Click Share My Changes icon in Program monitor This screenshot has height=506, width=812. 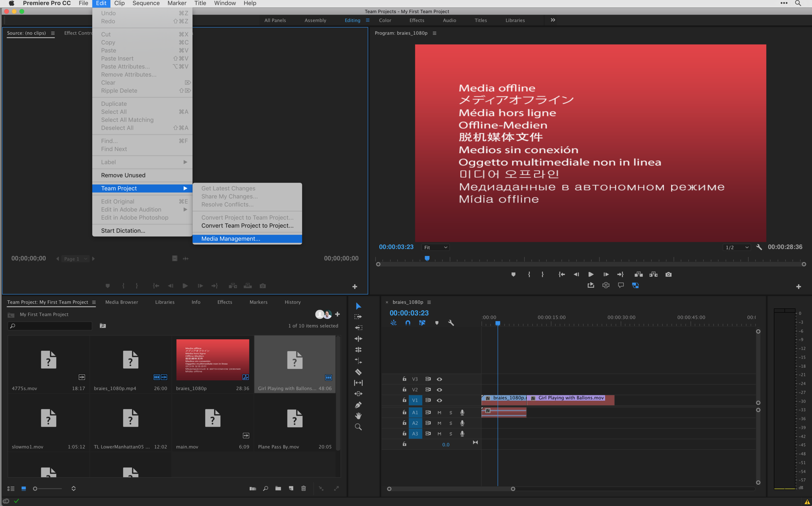point(591,285)
